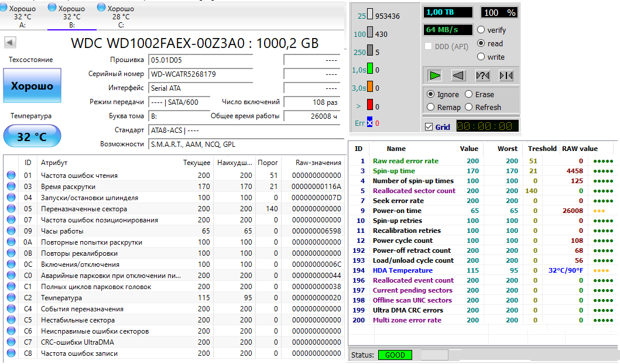Open the disk C: tab showing 28 °C
The width and height of the screenshot is (620, 364).
point(121,16)
